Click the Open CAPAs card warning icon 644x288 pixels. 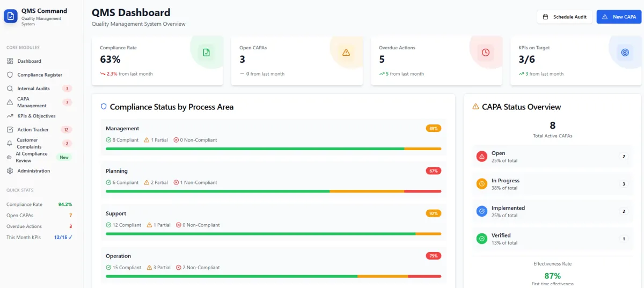(346, 52)
